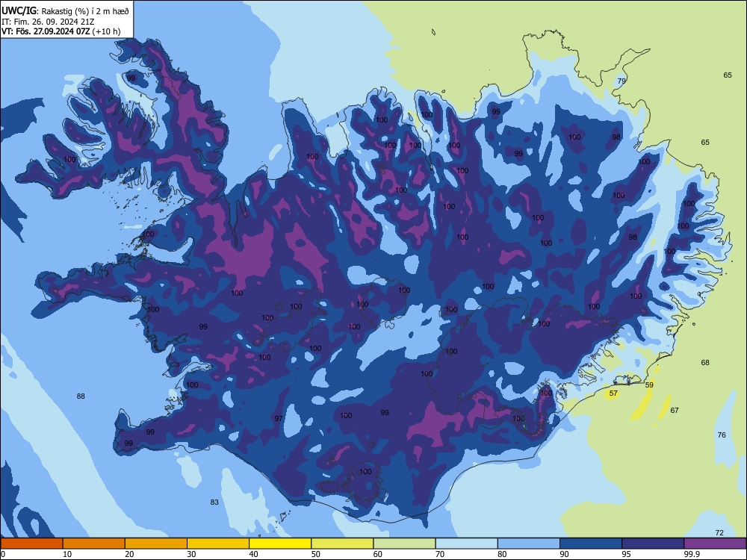Click the humidity value 83 over the ocean

pos(214,502)
